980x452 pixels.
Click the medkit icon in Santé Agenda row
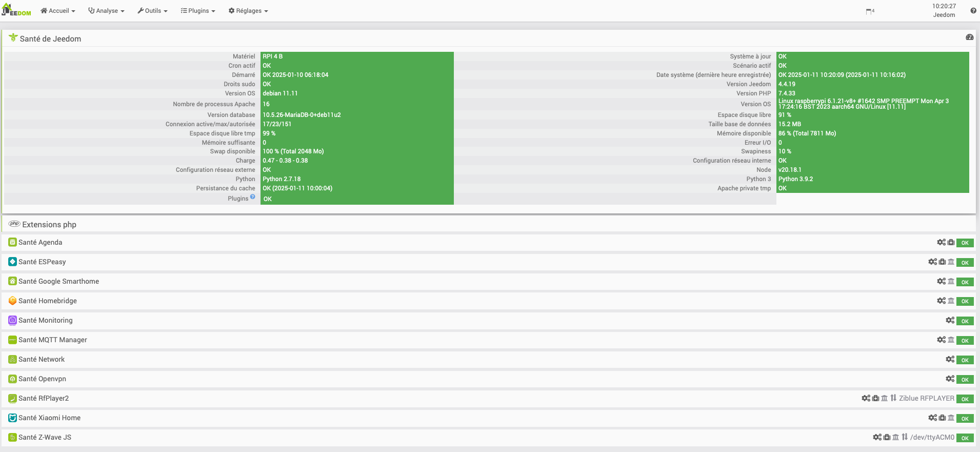[x=951, y=242]
